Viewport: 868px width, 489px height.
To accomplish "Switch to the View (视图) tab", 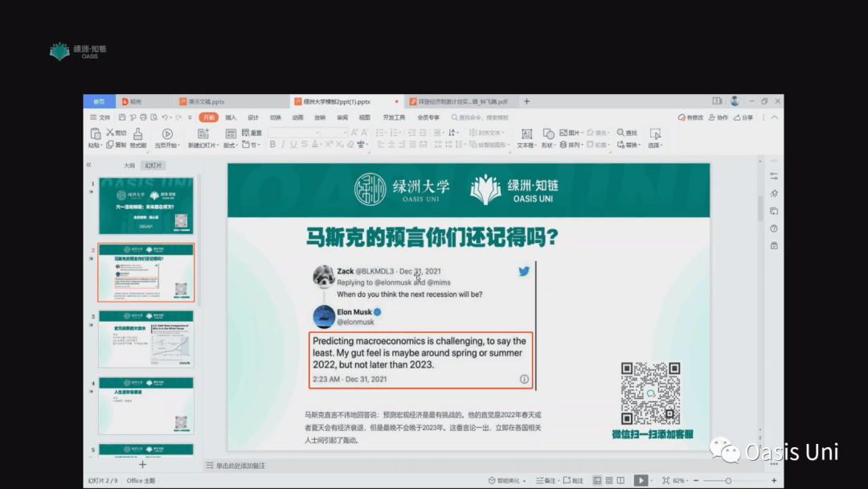I will point(364,117).
